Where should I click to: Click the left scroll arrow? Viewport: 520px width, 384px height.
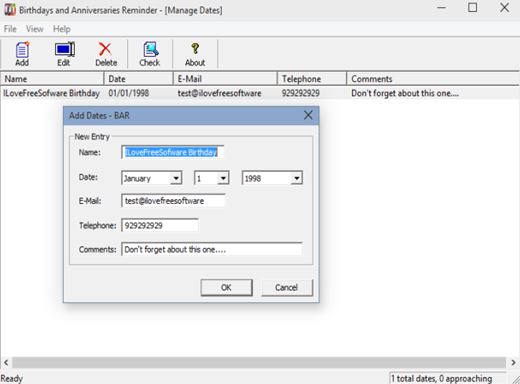coord(6,362)
